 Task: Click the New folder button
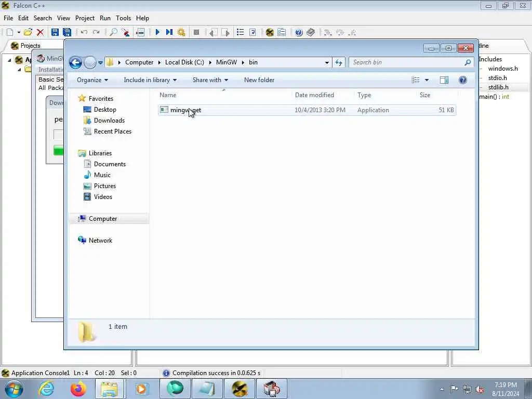pyautogui.click(x=259, y=80)
